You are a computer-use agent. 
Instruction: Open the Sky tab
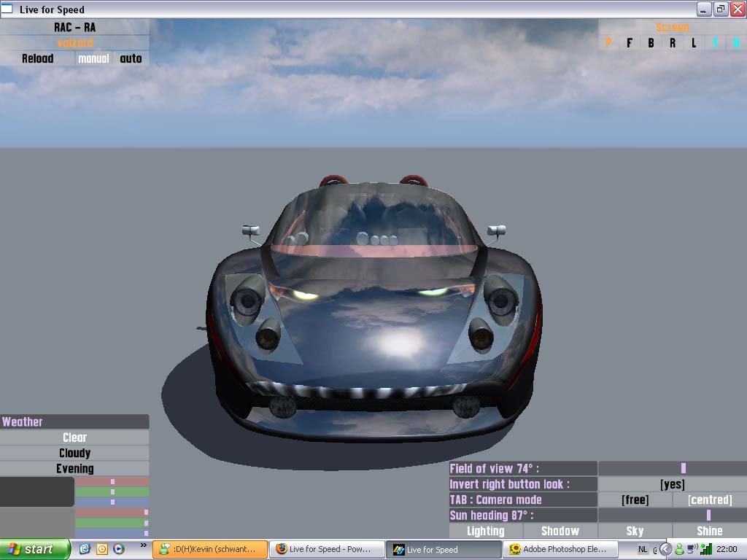[x=635, y=531]
